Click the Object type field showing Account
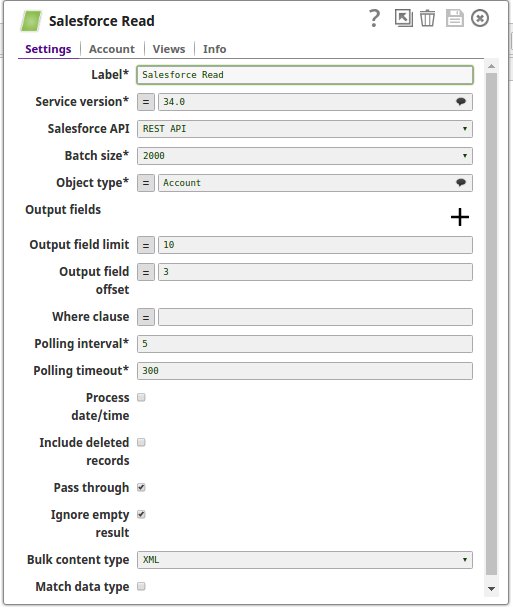Screen dimensions: 513x612 (x=315, y=183)
